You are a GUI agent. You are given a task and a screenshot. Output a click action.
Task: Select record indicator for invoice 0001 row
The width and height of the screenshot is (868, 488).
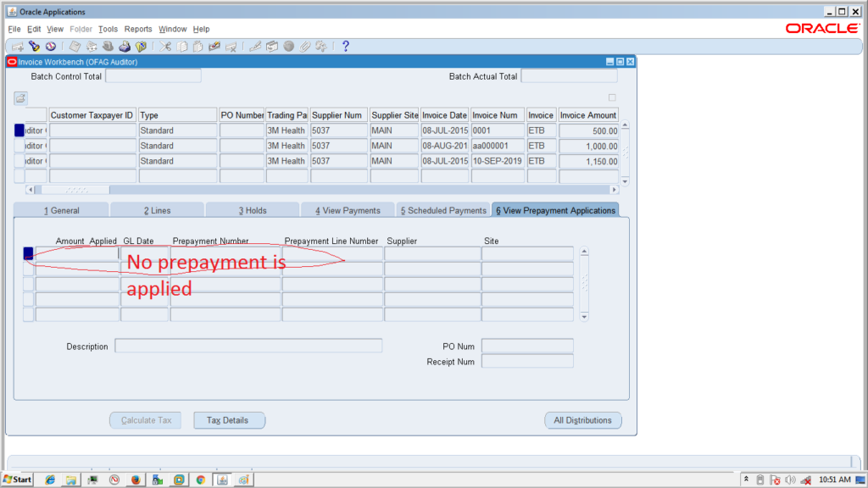[x=19, y=130]
